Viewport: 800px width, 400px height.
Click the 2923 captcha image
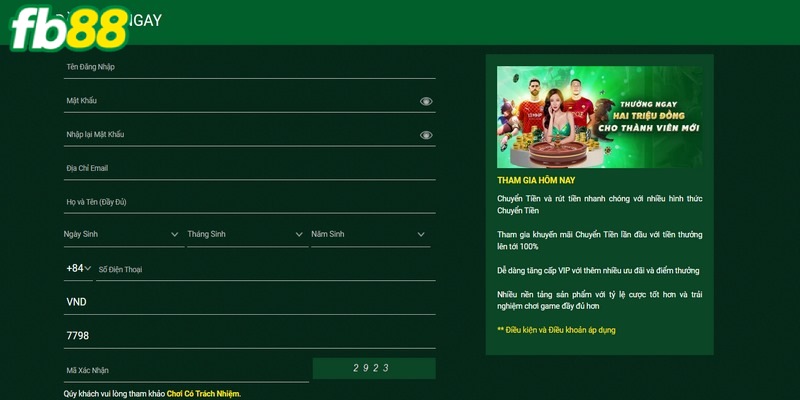(x=373, y=368)
